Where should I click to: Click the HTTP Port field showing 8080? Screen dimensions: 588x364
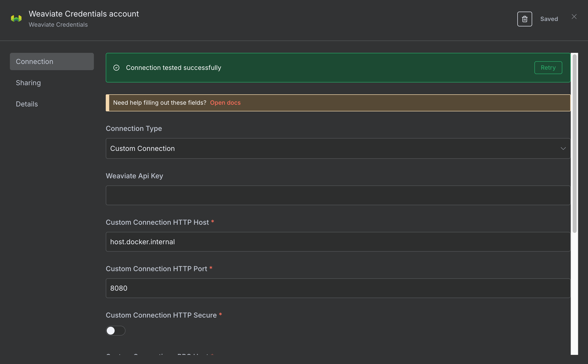coord(337,288)
